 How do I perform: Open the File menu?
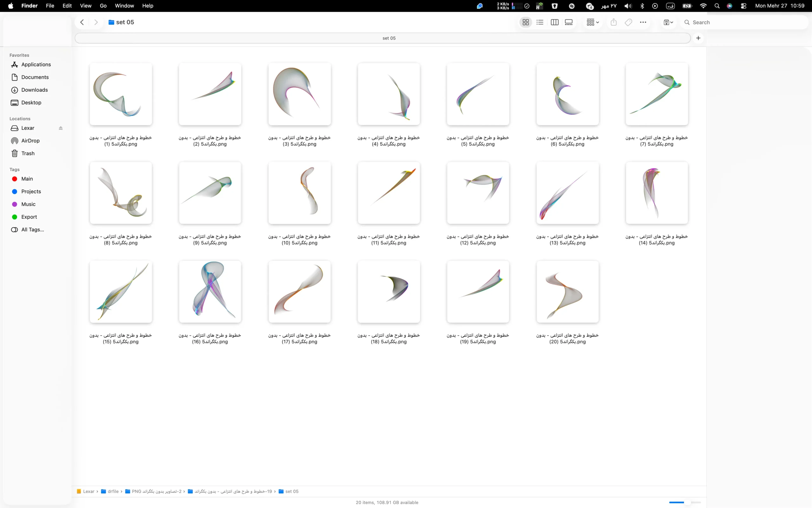point(50,6)
